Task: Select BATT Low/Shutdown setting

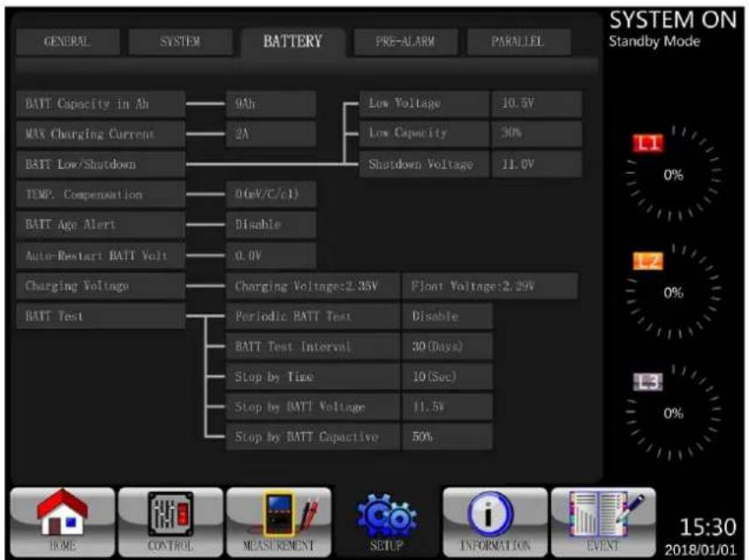Action: 101,164
